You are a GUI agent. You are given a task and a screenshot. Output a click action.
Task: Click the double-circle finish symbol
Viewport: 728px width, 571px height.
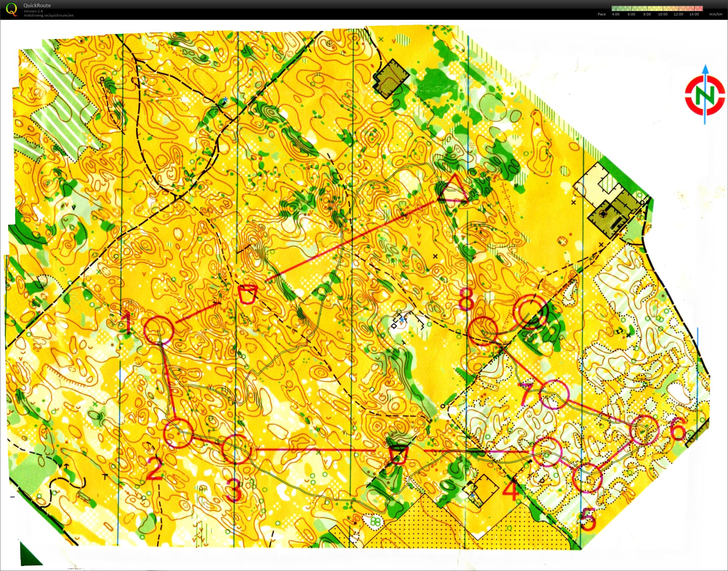pyautogui.click(x=531, y=311)
